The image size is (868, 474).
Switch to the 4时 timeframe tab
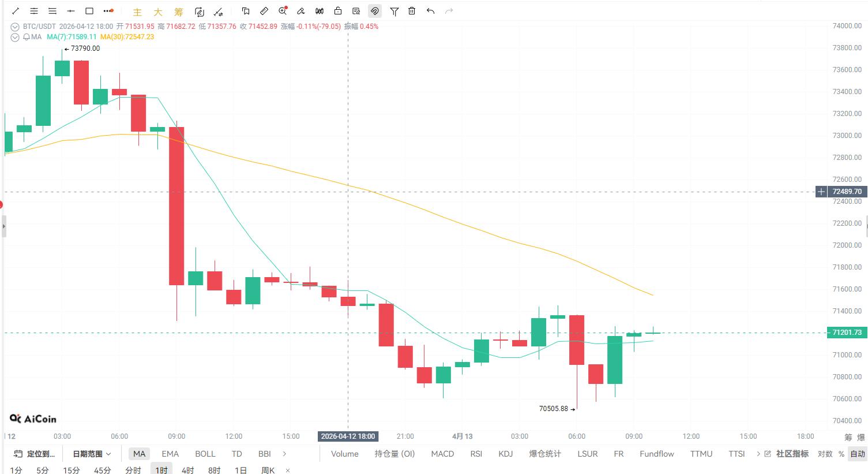[x=187, y=470]
